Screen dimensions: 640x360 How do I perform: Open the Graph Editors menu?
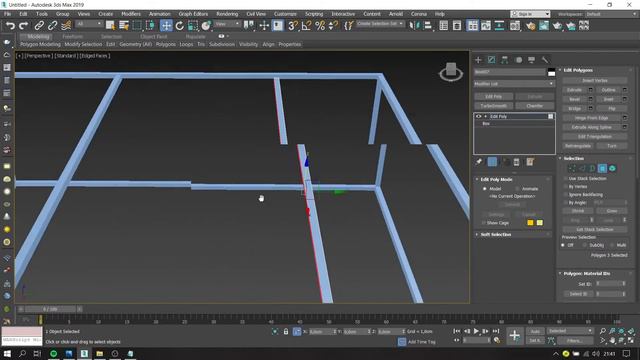193,14
